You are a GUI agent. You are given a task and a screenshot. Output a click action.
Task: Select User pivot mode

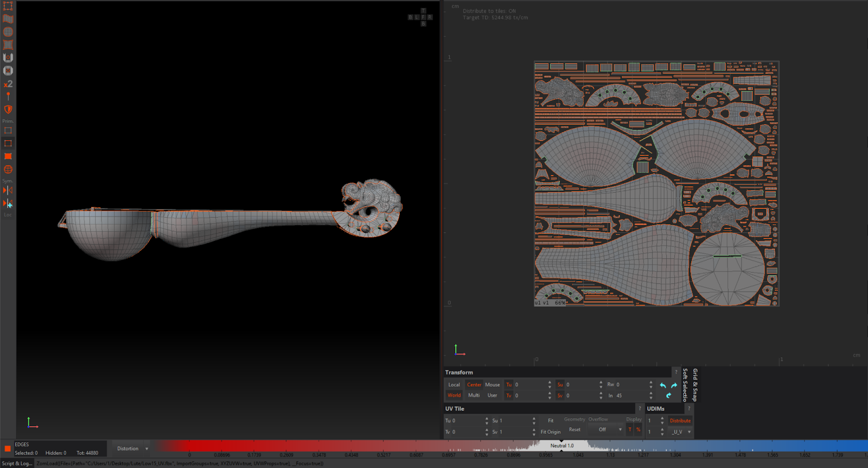click(493, 395)
